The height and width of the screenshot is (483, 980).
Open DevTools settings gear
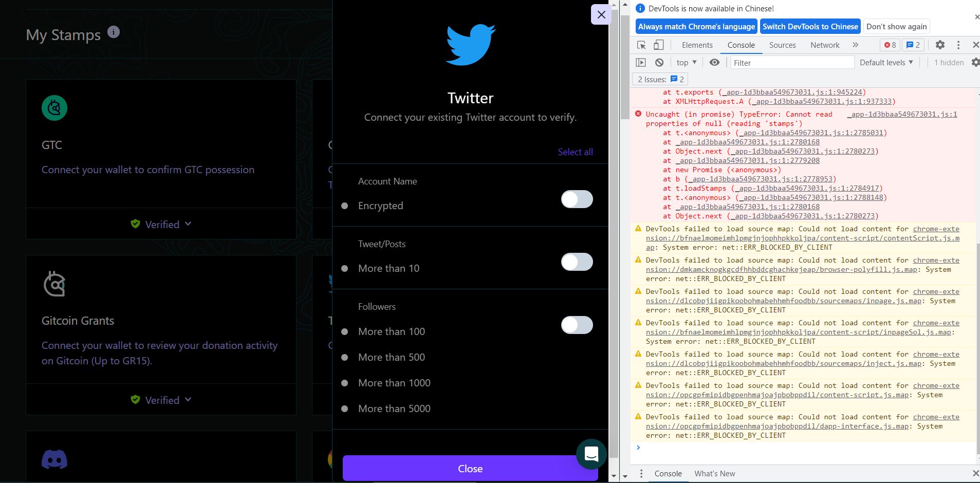pos(940,45)
